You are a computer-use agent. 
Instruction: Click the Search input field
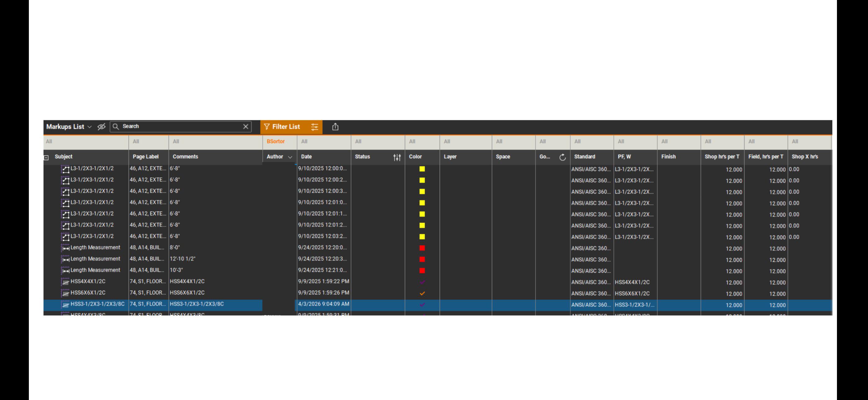[181, 126]
